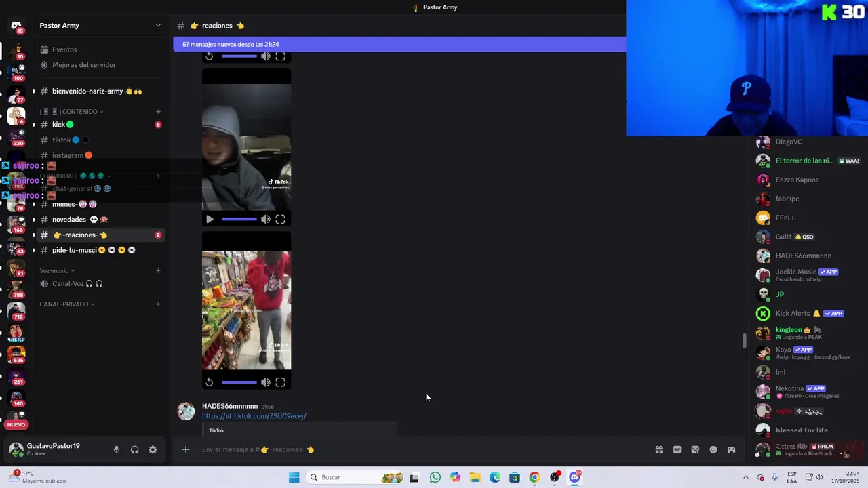
Task: Create channel in Voz-music category
Action: pos(158,270)
